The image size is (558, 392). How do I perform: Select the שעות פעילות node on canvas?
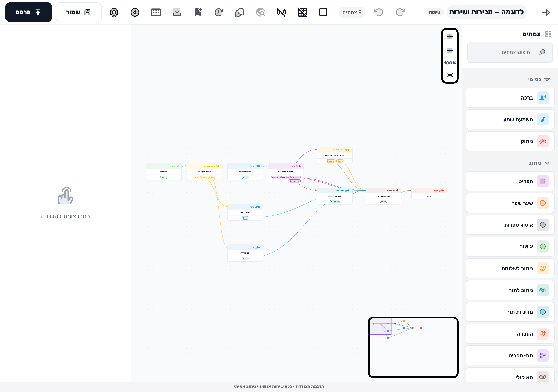204,172
